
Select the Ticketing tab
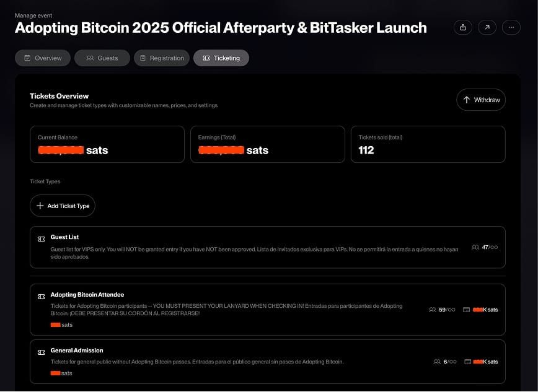(x=221, y=58)
